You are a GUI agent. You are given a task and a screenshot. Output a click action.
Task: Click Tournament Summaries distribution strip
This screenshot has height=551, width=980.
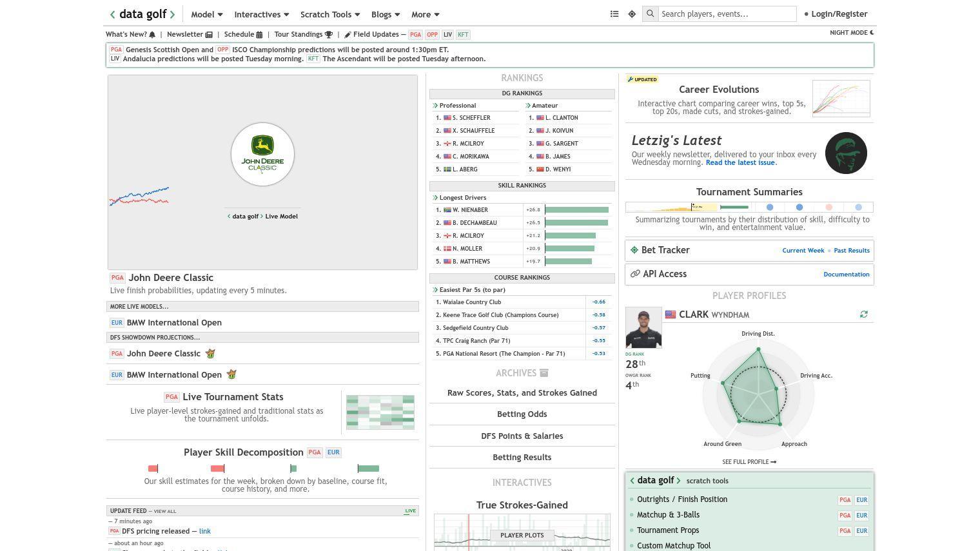tap(749, 208)
